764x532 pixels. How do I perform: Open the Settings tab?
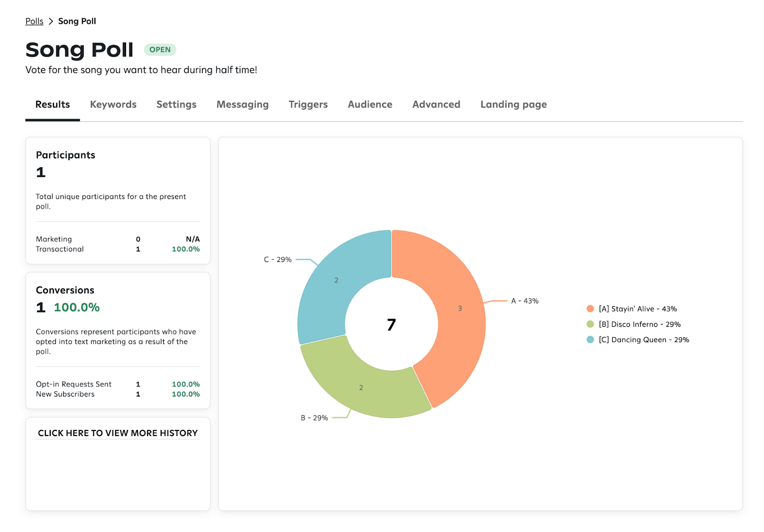pos(176,104)
